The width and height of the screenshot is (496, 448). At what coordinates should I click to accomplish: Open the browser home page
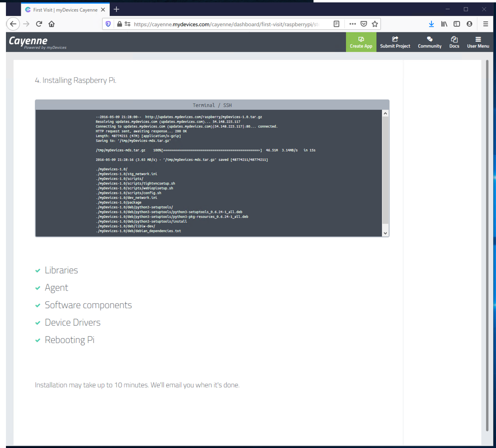(51, 24)
